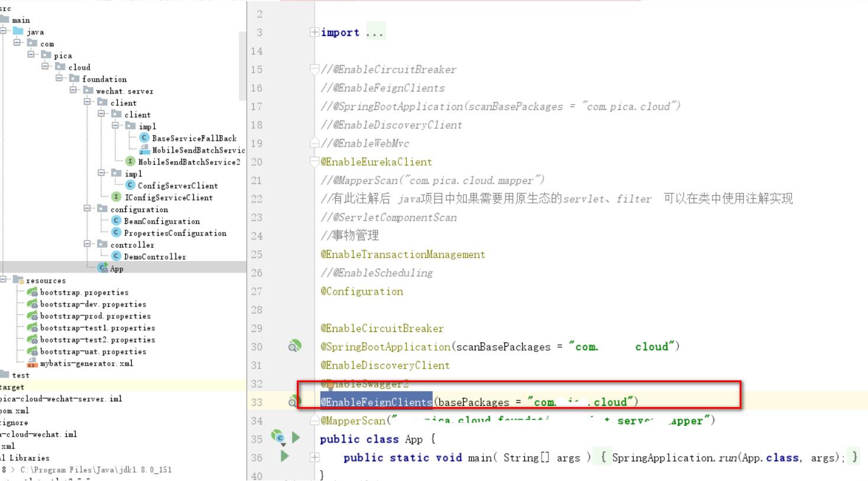The image size is (868, 481).
Task: Select the App runnable class icon in the tree
Action: [103, 268]
